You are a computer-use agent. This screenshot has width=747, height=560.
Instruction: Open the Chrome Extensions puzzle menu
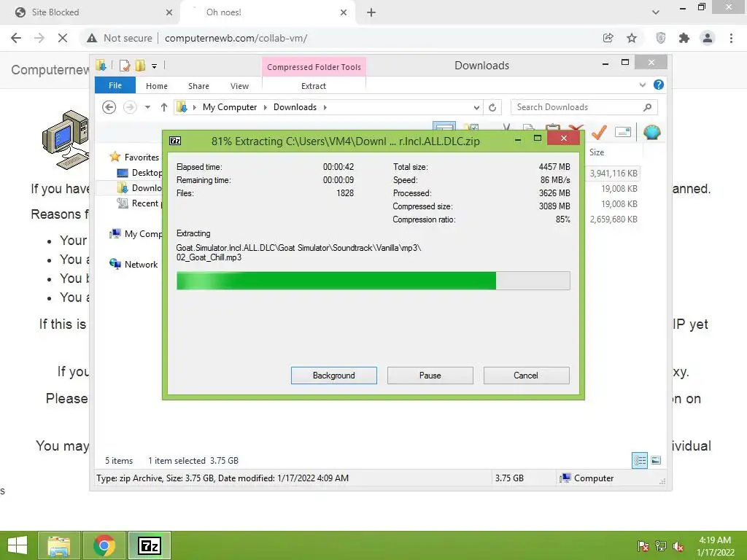[684, 38]
